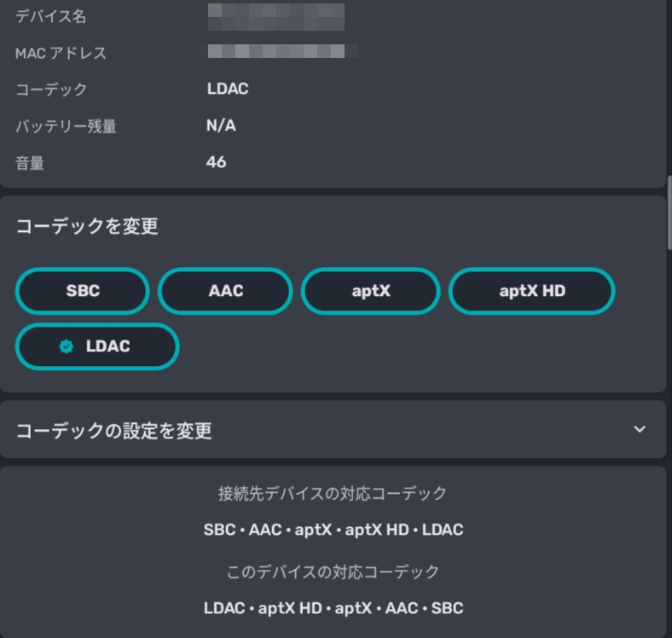Click the connected device codec list starting with SBC
The width and height of the screenshot is (672, 638).
tap(333, 530)
